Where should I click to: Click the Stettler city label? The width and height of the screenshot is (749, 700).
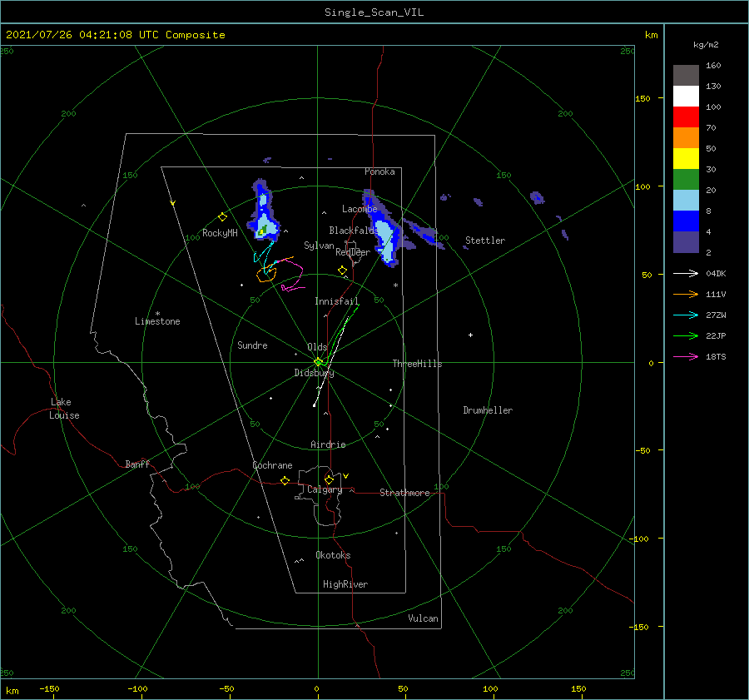click(x=485, y=241)
